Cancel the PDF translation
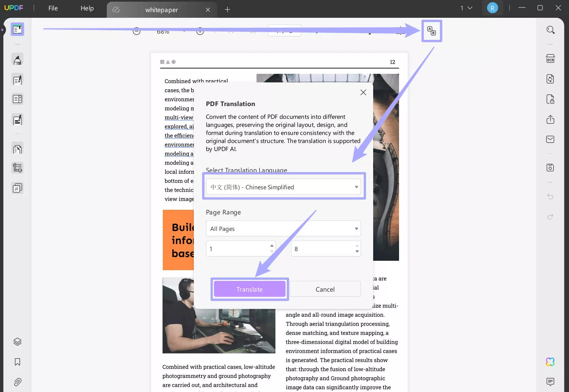 (325, 289)
